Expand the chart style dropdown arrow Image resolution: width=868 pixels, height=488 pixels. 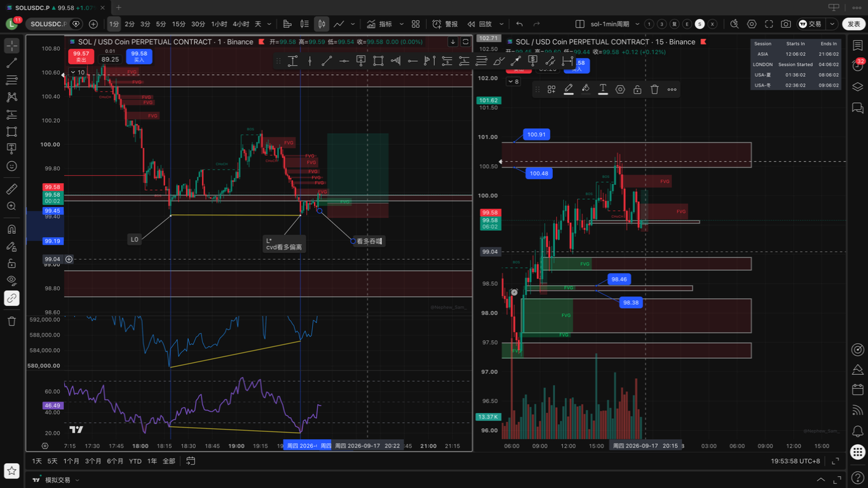pyautogui.click(x=353, y=24)
